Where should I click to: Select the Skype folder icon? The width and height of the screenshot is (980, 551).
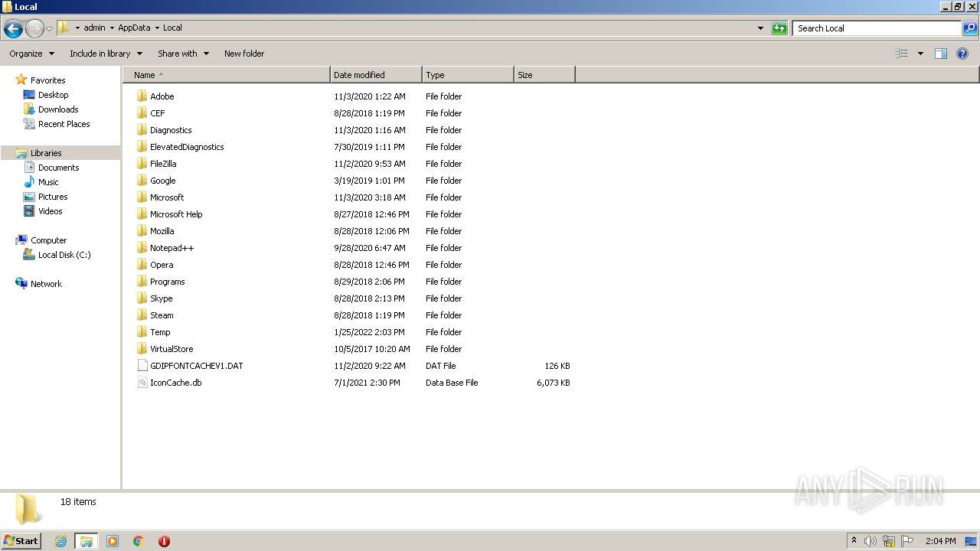[x=142, y=298]
